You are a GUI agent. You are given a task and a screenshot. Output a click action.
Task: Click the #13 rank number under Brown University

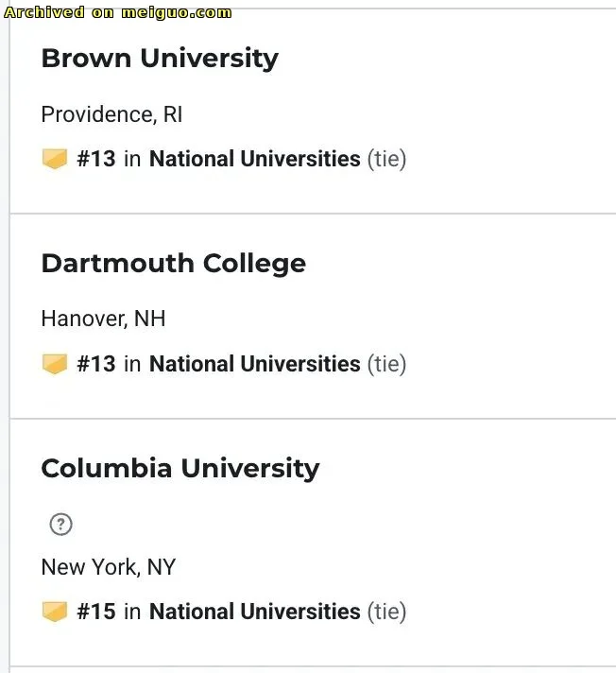96,159
